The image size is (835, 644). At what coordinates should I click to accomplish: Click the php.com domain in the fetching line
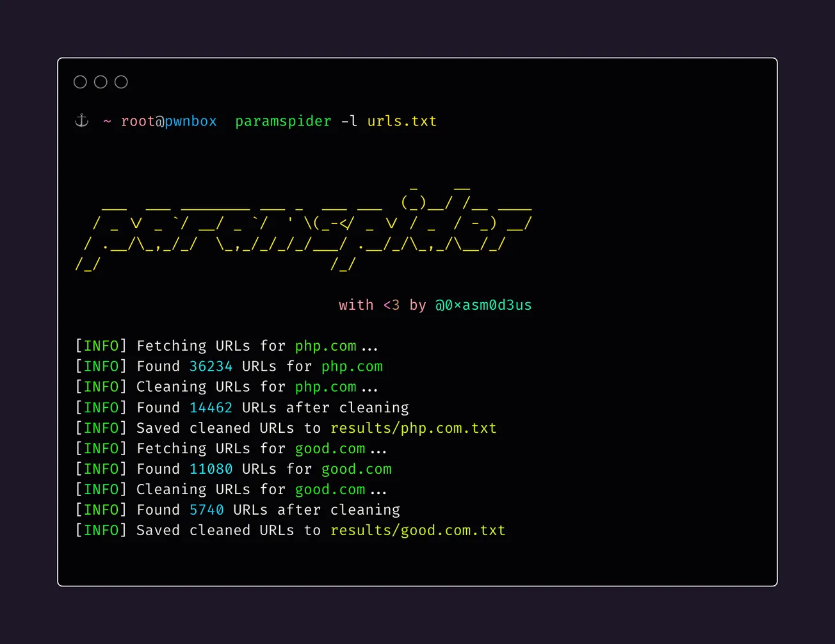[325, 346]
